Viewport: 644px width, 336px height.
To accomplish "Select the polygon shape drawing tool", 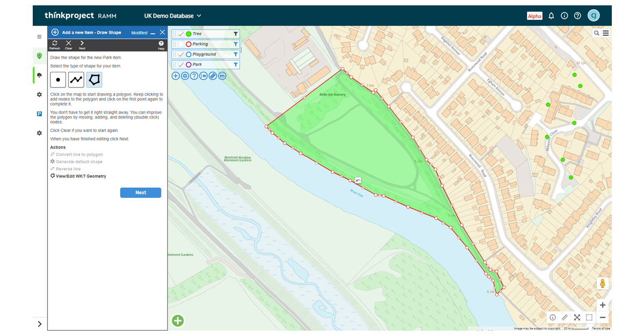I will [93, 80].
